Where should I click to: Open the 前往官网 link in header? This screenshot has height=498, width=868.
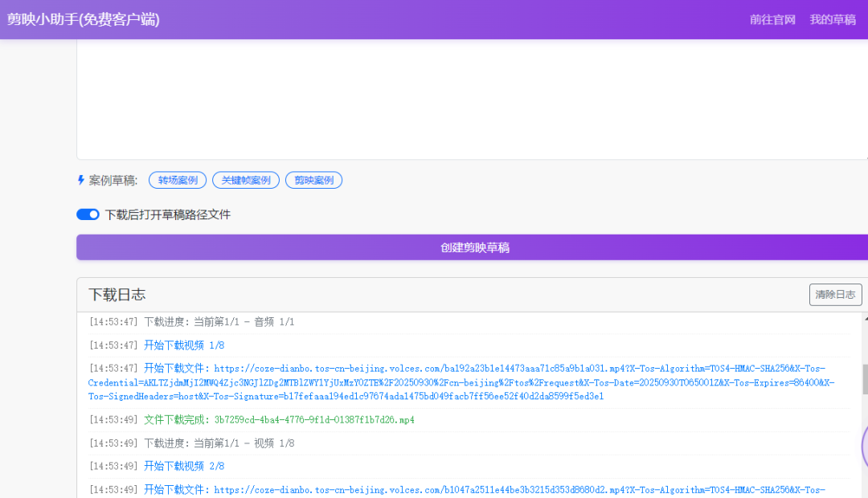(772, 19)
